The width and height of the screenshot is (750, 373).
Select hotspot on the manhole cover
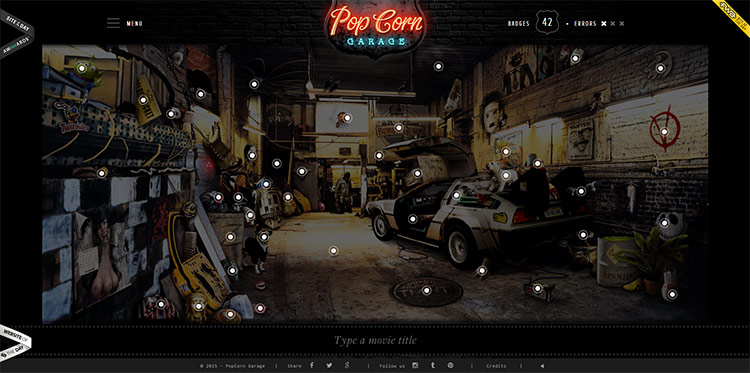point(427,290)
